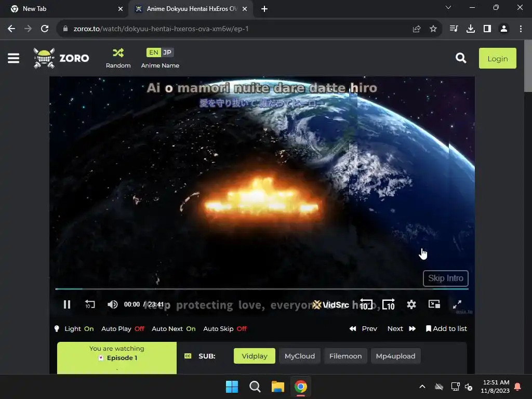This screenshot has width=532, height=399.
Task: Select the Filemoon server
Action: coord(345,356)
